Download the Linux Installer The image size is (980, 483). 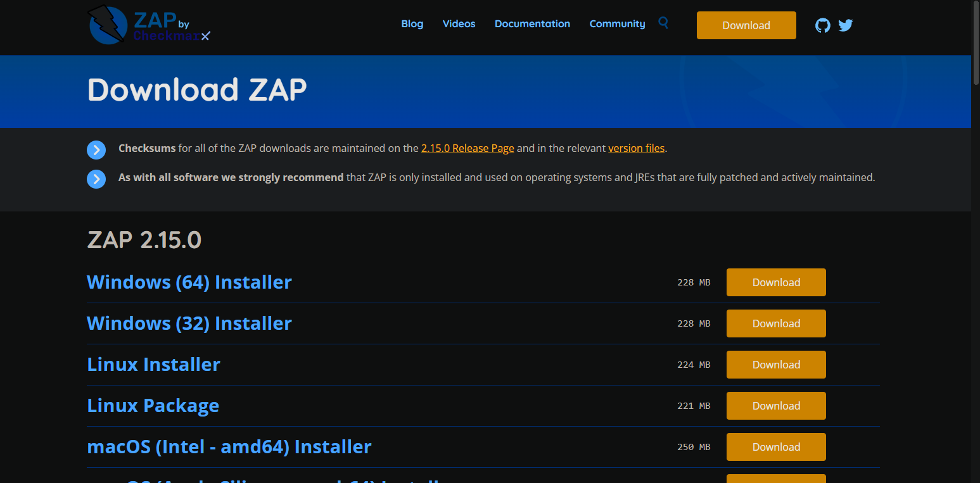coord(776,365)
